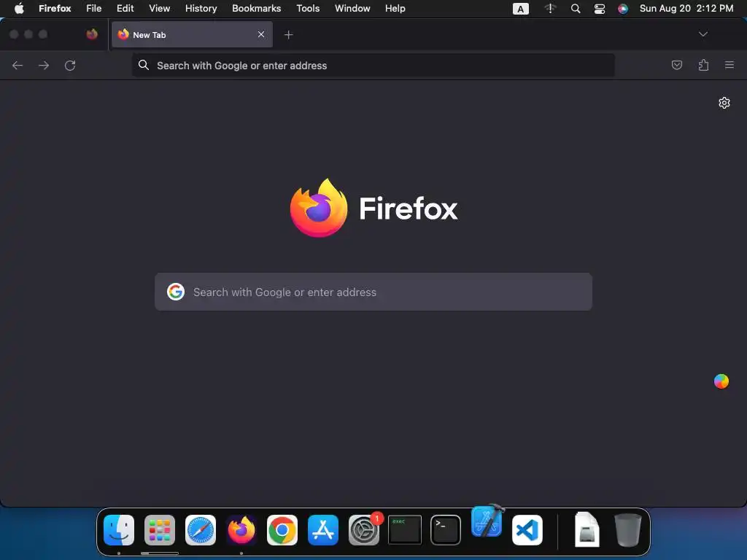Viewport: 747px width, 560px height.
Task: Open Finder from the Dock
Action: [119, 530]
